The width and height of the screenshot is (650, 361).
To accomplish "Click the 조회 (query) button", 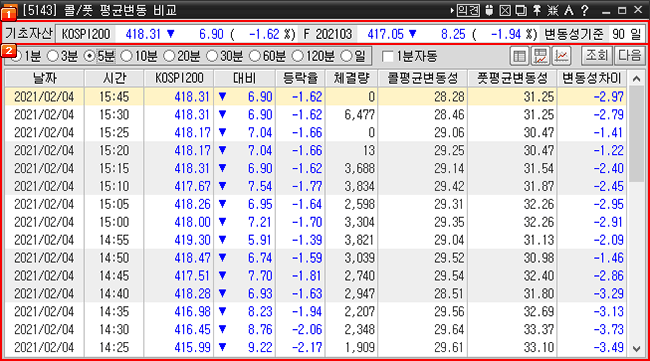I will pyautogui.click(x=596, y=56).
